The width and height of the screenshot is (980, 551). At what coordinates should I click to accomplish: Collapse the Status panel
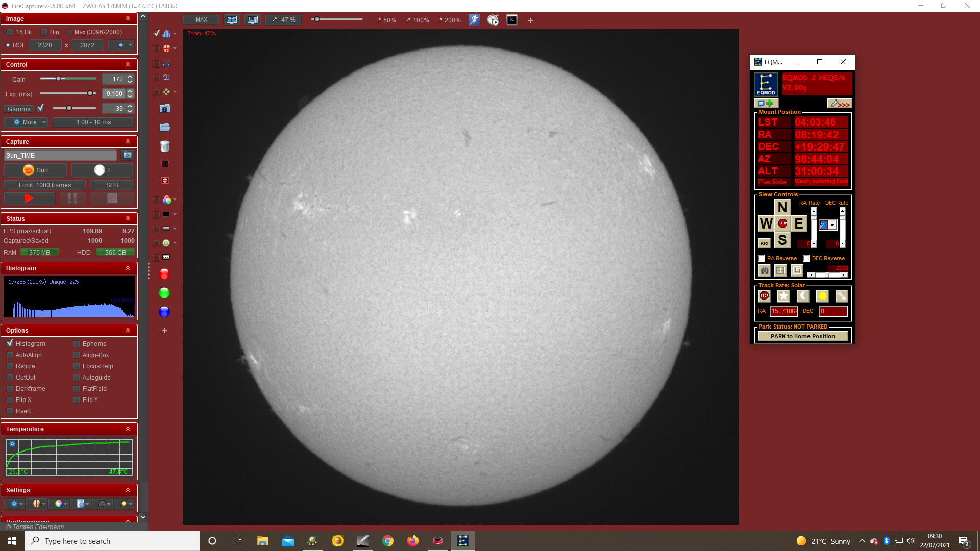(128, 219)
